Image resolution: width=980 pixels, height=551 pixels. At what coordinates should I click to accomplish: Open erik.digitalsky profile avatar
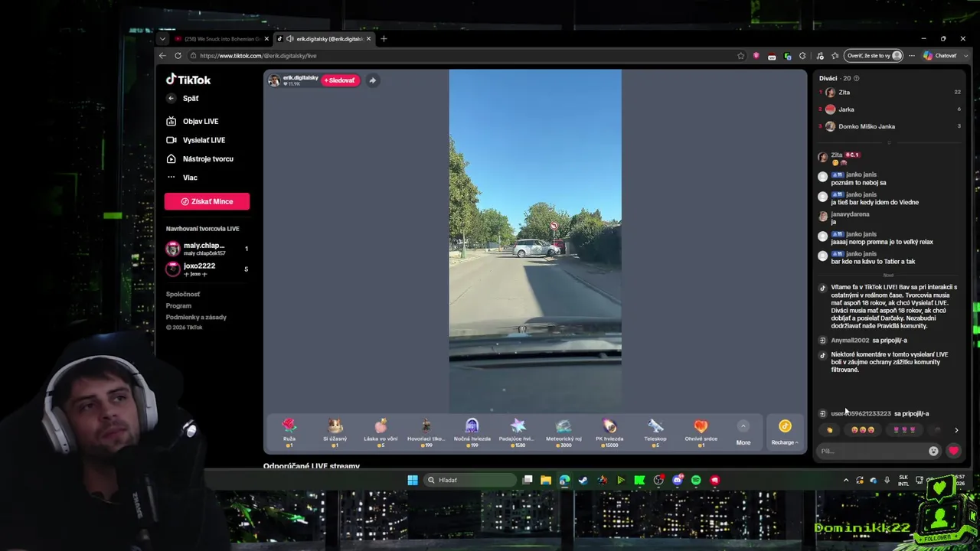pos(273,80)
